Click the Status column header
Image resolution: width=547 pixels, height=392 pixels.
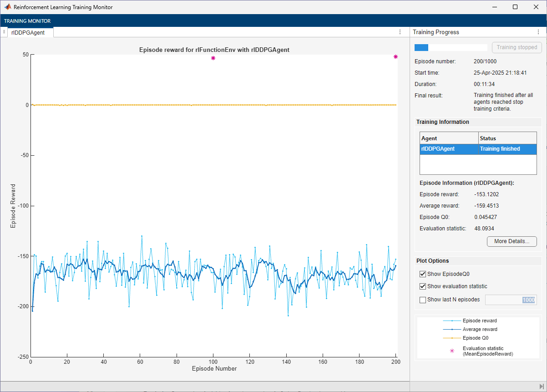507,138
